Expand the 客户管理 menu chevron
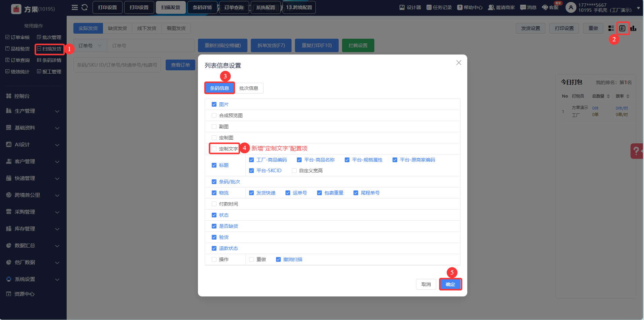The width and height of the screenshot is (644, 320). (x=57, y=162)
